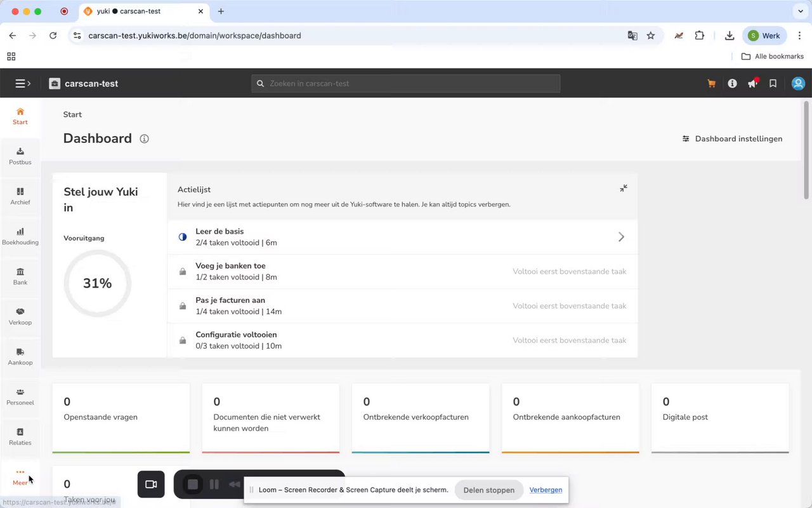The height and width of the screenshot is (508, 812).
Task: Click the carscan-test domain icon
Action: pos(55,83)
